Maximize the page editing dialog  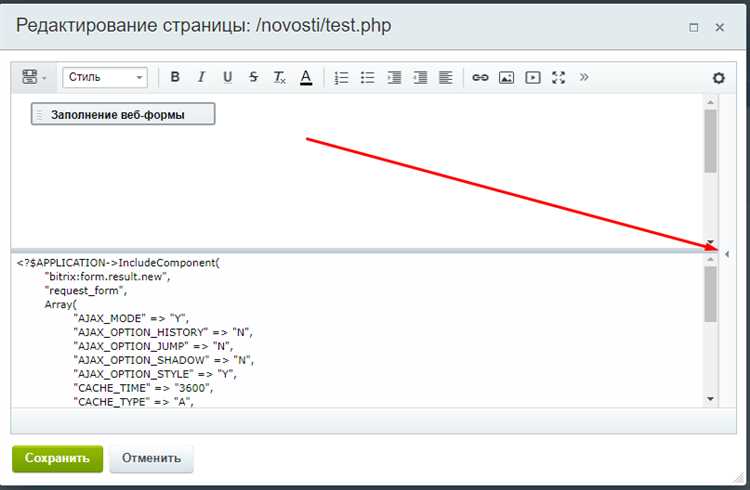[x=694, y=27]
